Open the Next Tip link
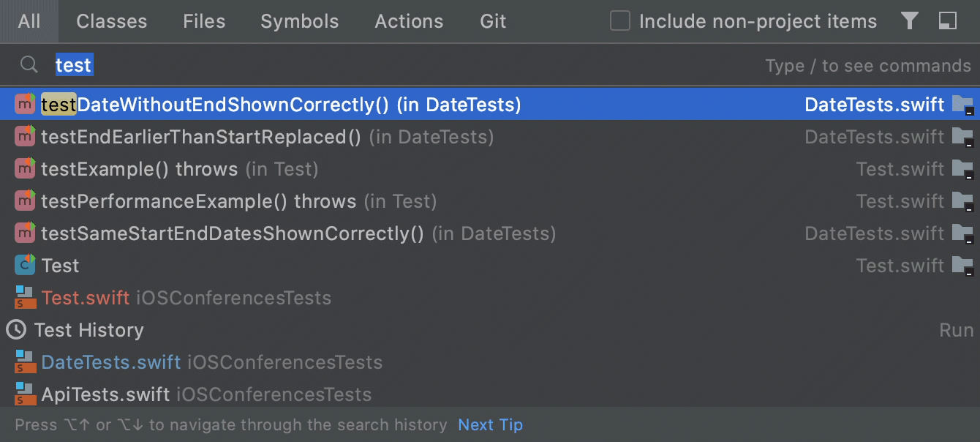Image resolution: width=980 pixels, height=442 pixels. click(490, 424)
